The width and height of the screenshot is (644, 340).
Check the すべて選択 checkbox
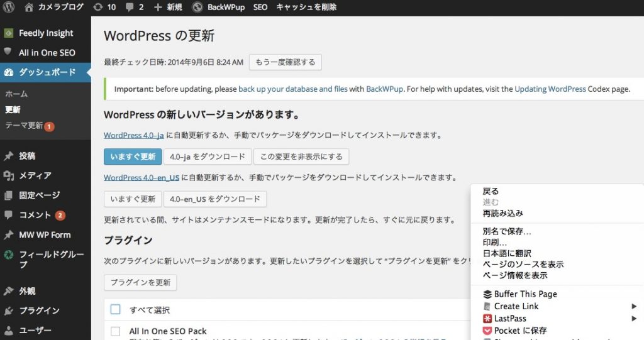(116, 309)
